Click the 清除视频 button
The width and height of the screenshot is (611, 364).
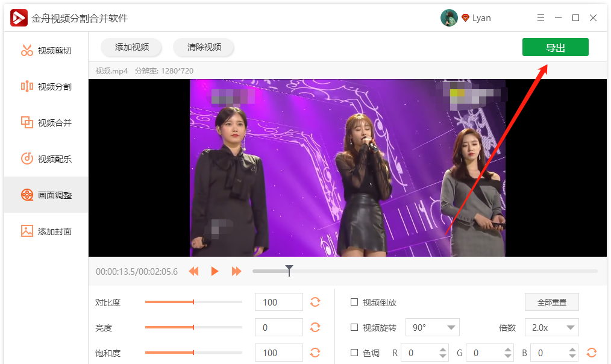pyautogui.click(x=204, y=47)
